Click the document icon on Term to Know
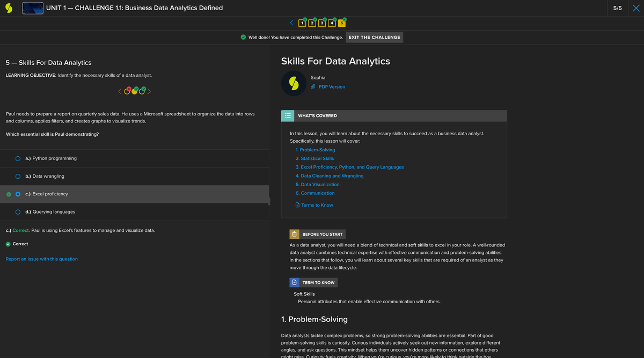The width and height of the screenshot is (644, 358). click(295, 282)
